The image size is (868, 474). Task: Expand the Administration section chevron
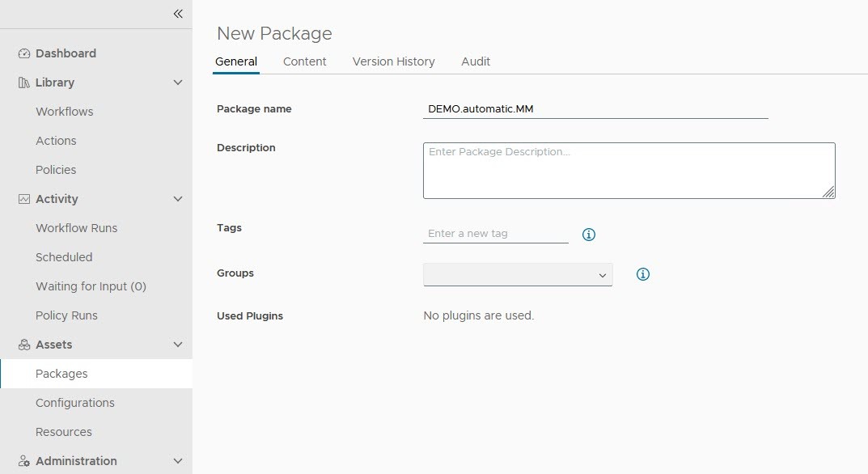(x=177, y=460)
